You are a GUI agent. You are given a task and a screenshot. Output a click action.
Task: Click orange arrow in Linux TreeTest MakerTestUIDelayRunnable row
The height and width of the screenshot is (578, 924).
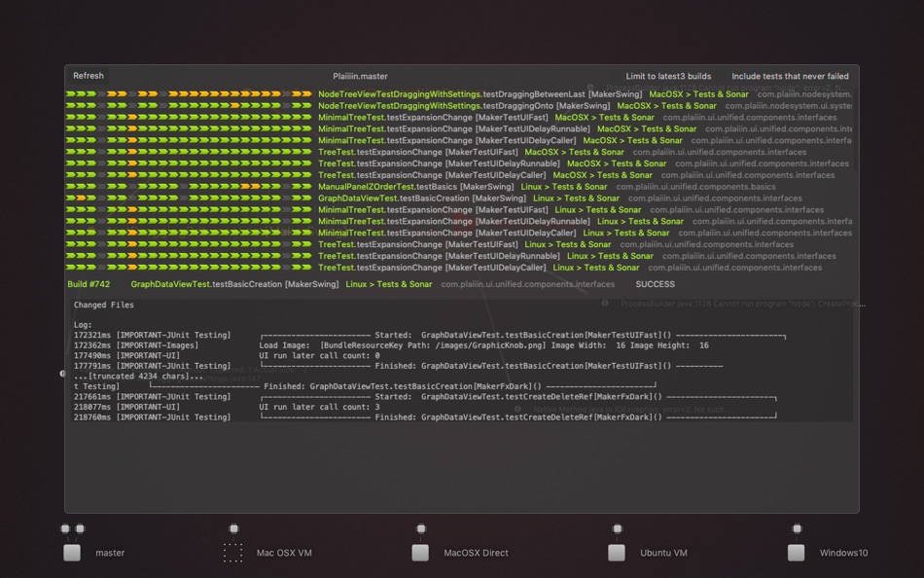point(132,256)
